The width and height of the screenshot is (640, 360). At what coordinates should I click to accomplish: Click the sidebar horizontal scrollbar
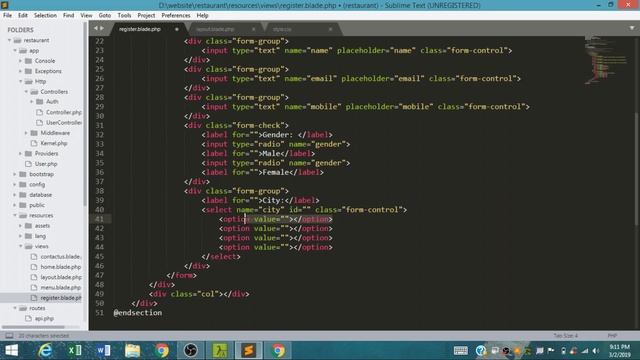click(x=33, y=327)
